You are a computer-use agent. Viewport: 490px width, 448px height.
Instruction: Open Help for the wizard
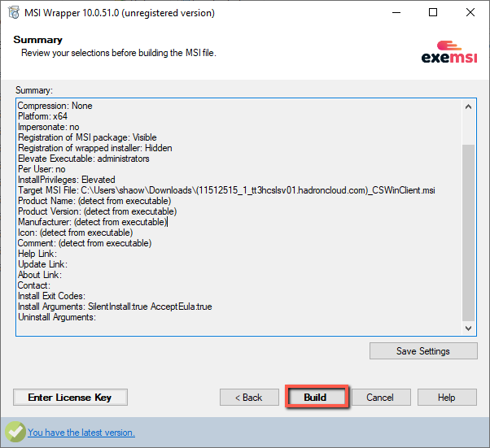pos(447,397)
